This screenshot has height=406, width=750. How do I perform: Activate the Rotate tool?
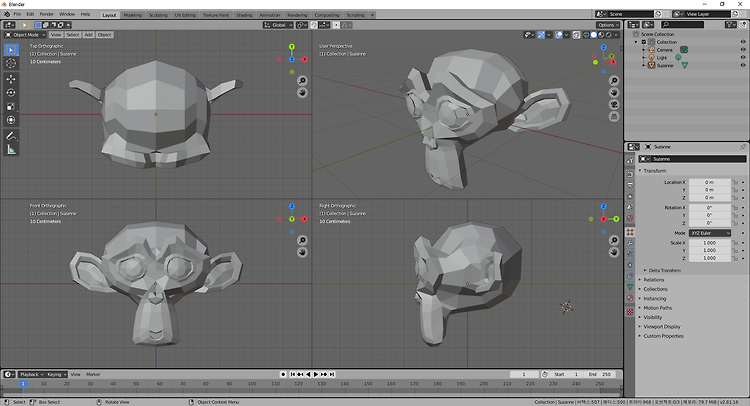tap(11, 93)
